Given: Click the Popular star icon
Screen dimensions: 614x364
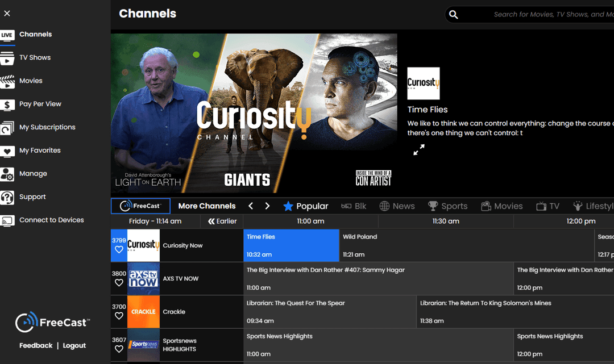Looking at the screenshot, I should (288, 206).
